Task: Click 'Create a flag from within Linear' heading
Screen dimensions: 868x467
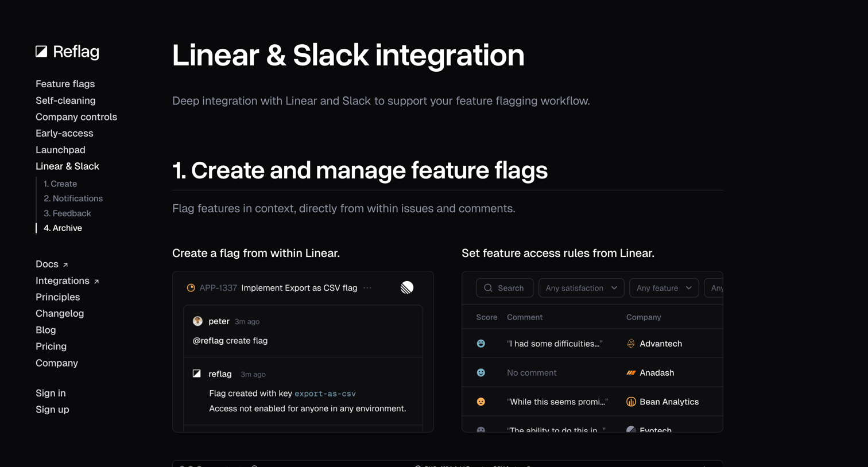Action: coord(256,253)
